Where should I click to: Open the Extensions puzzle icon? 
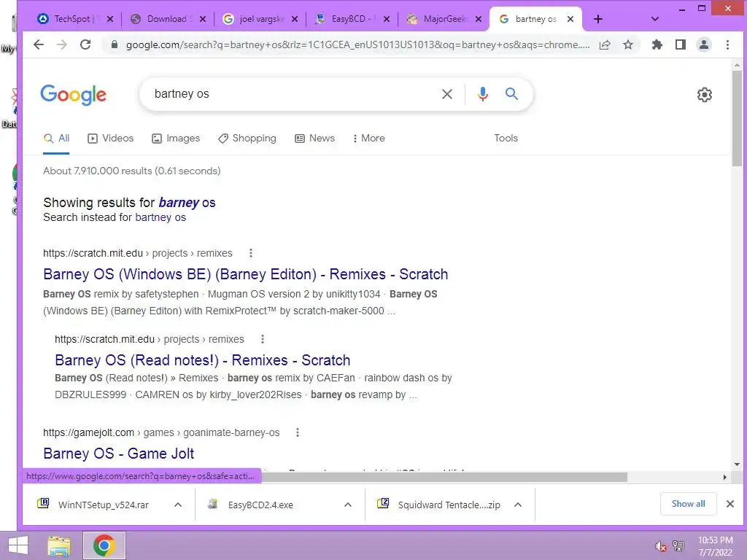point(657,44)
